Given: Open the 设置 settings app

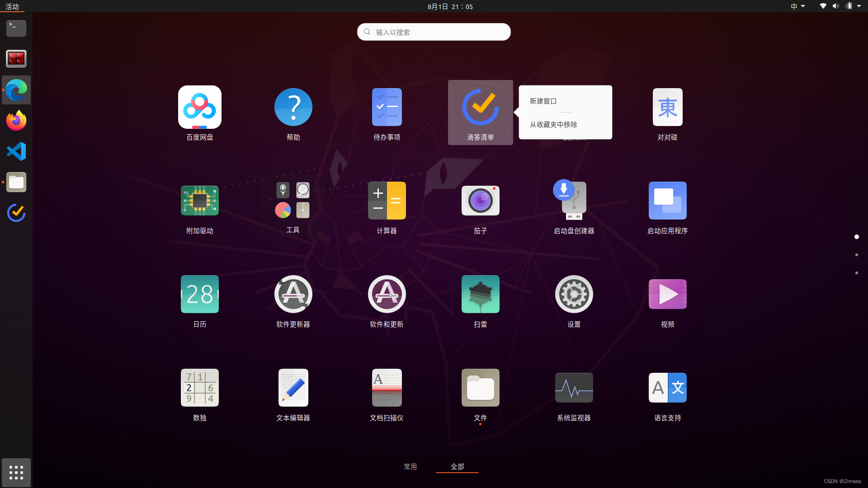Looking at the screenshot, I should [x=574, y=294].
